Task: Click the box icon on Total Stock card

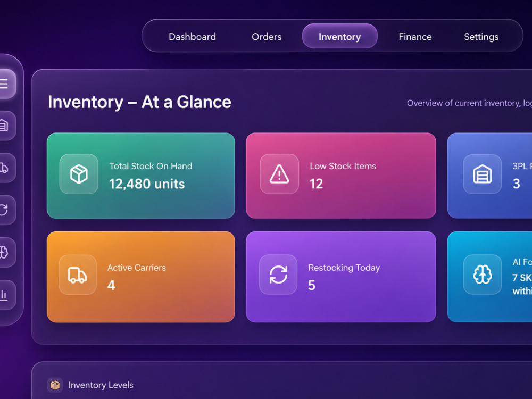Action: (79, 174)
